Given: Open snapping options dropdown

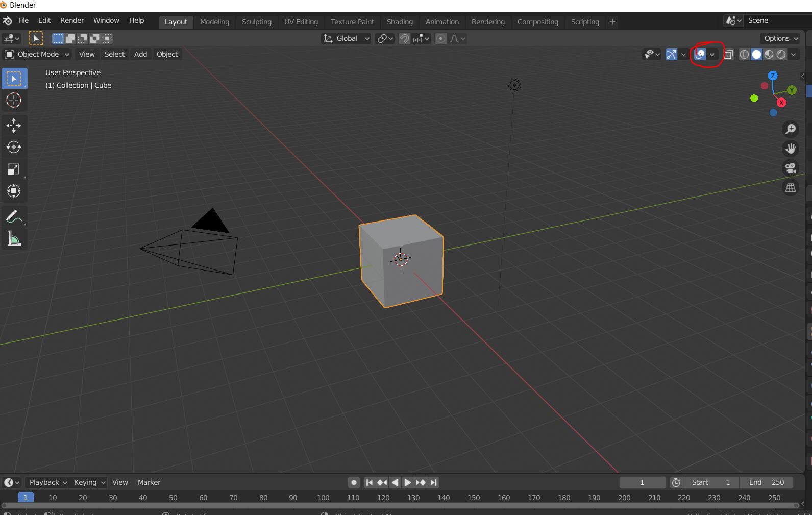Looking at the screenshot, I should click(422, 38).
